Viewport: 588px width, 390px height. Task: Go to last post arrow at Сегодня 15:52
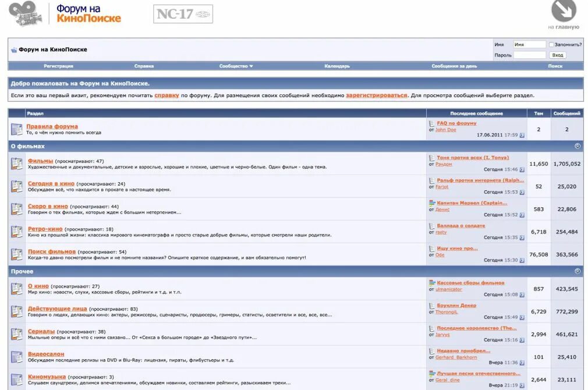[x=522, y=215]
